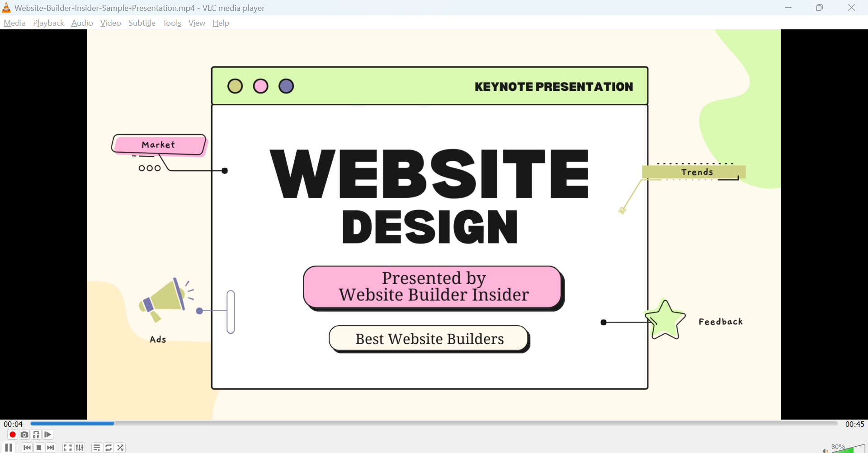
Task: Open the Media menu
Action: click(14, 23)
